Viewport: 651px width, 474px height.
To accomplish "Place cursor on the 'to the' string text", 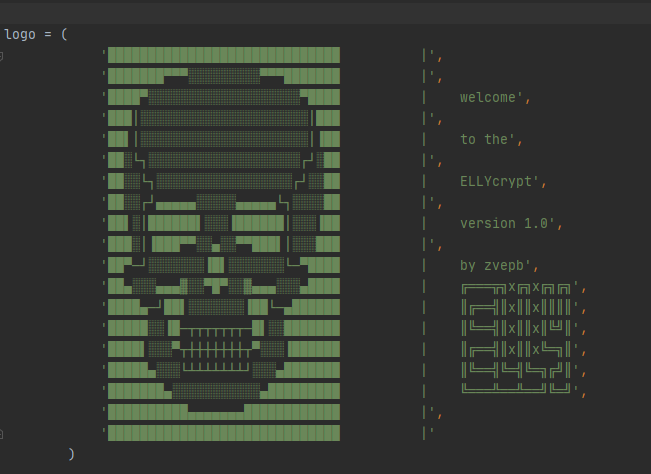I will [485, 140].
